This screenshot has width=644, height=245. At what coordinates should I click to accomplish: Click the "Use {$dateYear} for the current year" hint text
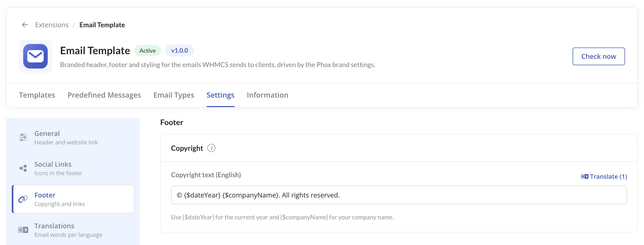point(282,217)
